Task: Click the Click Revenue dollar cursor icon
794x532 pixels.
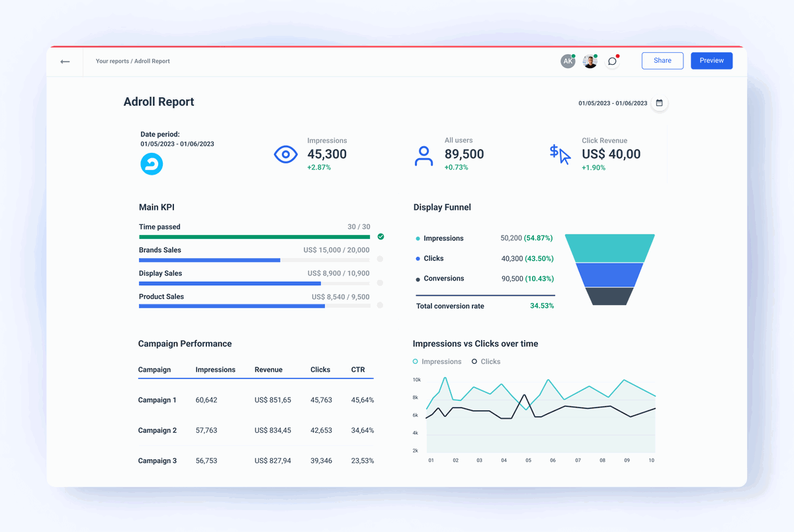Action: click(559, 154)
